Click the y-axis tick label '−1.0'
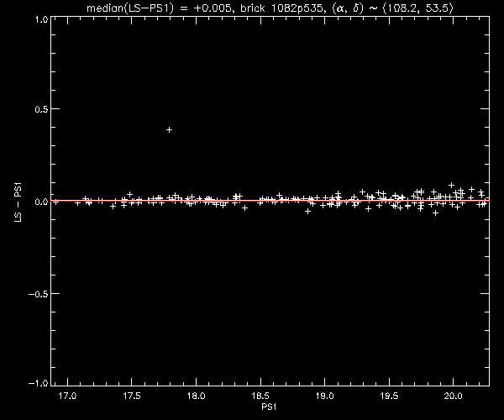 (38, 383)
